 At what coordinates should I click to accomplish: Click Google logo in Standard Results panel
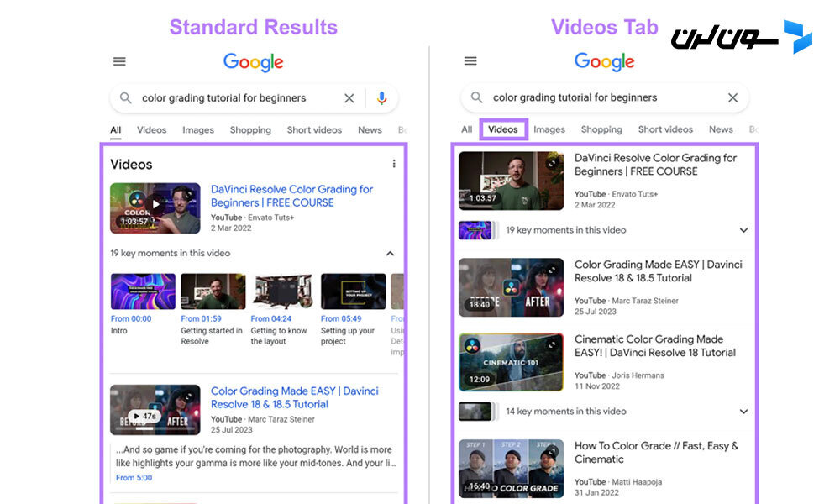pos(254,62)
